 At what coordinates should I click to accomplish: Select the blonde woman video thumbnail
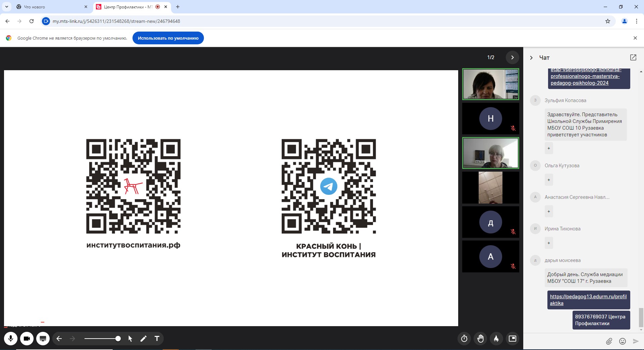click(x=491, y=153)
